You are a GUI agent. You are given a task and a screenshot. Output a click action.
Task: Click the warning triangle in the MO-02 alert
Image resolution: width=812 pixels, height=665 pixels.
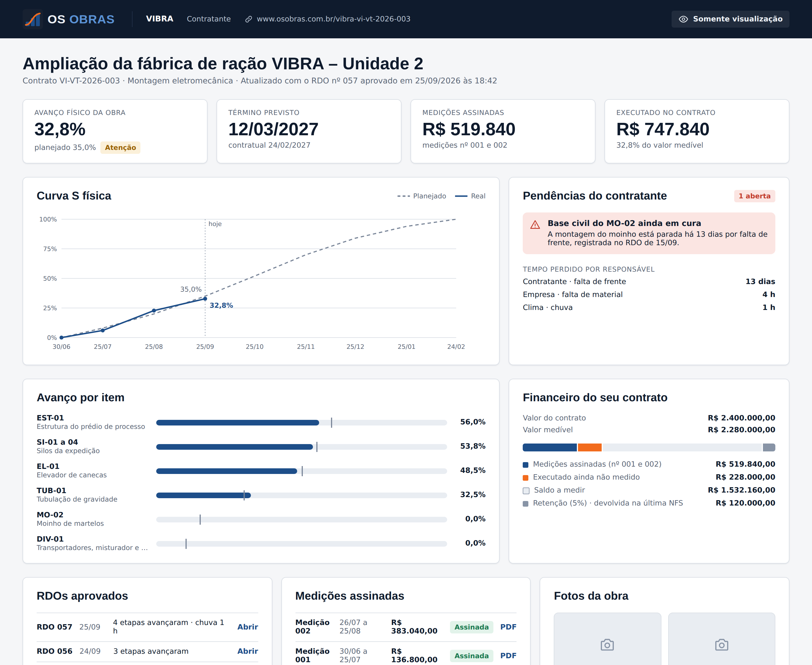[535, 225]
